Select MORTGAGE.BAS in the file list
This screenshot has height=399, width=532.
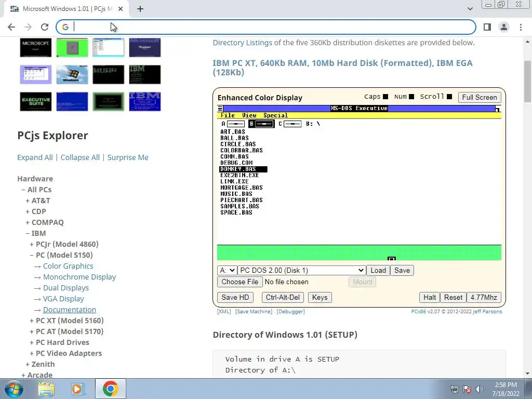(x=242, y=188)
